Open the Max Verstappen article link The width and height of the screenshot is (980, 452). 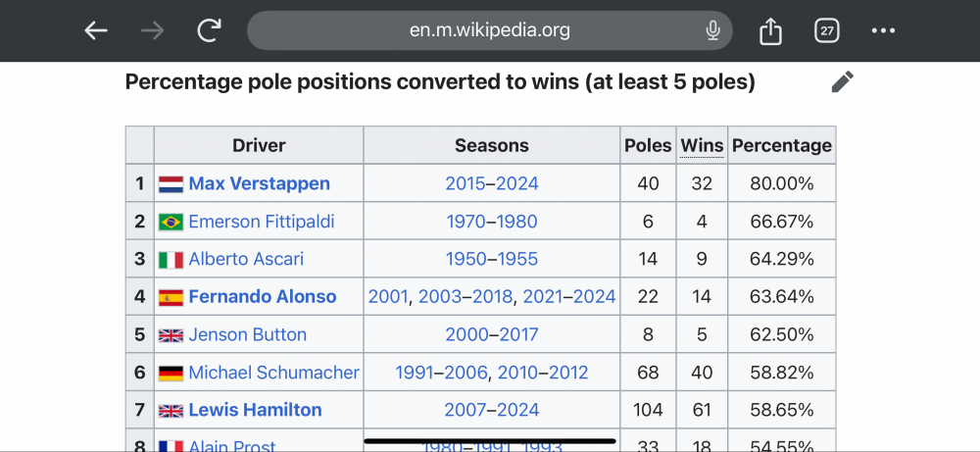click(x=259, y=183)
